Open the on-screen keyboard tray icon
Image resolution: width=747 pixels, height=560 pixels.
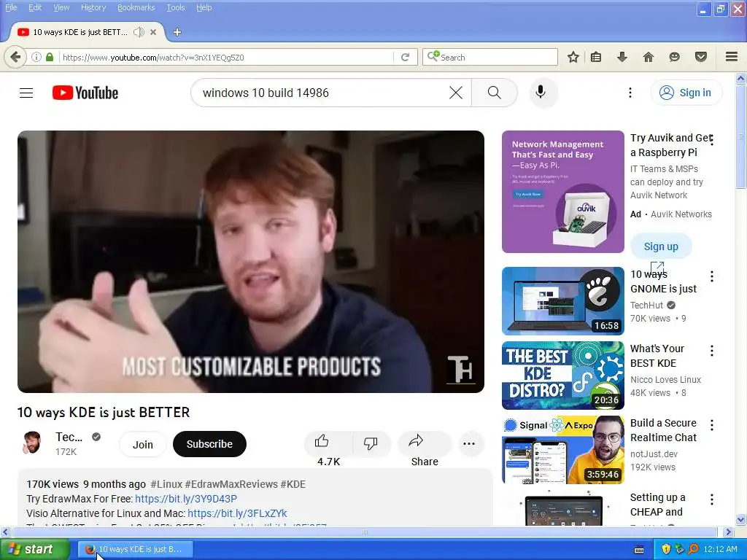[639, 549]
